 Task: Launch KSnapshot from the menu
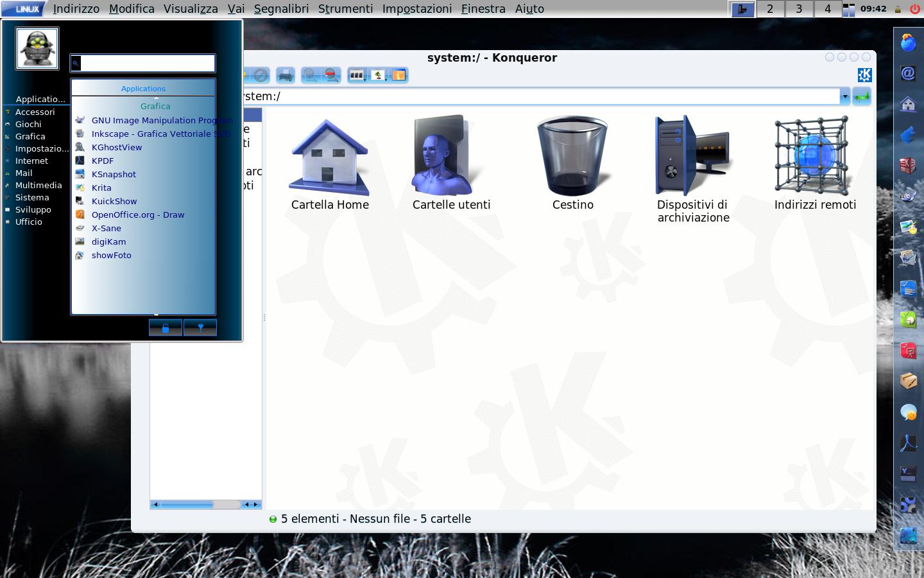coord(105,174)
